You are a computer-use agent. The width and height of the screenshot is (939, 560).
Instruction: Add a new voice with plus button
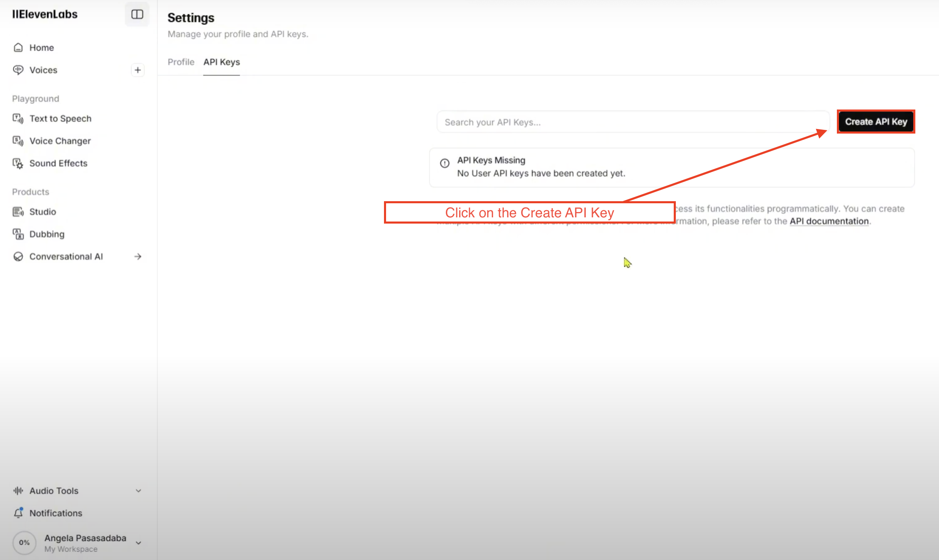coord(138,70)
